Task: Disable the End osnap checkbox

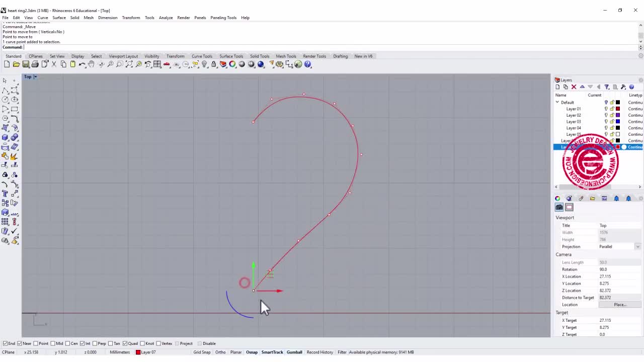Action: (6, 343)
